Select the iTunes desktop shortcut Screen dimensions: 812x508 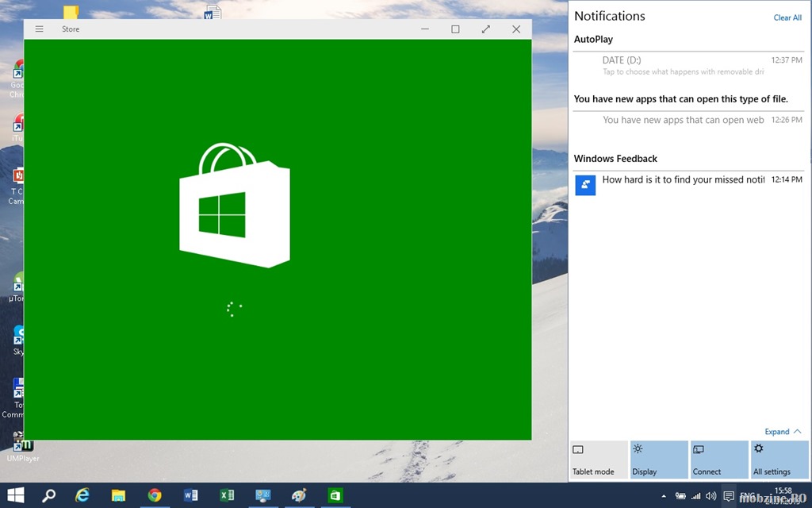18,128
